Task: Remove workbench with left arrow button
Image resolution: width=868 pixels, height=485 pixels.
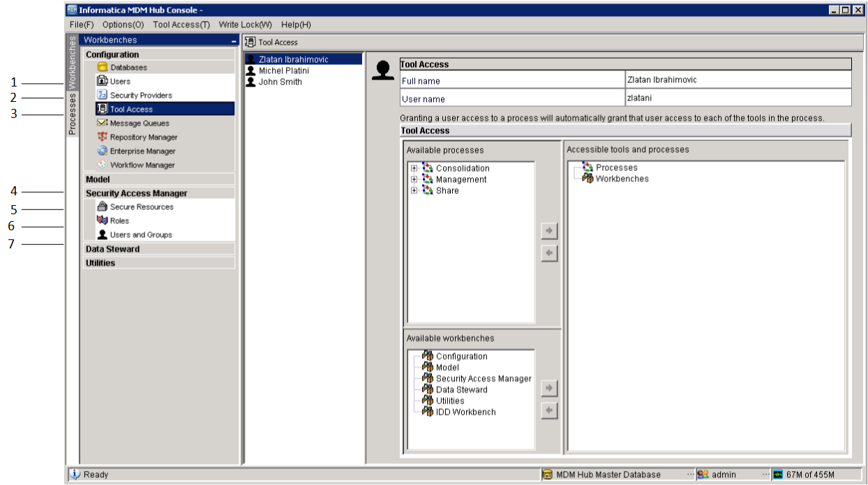Action: click(x=550, y=410)
